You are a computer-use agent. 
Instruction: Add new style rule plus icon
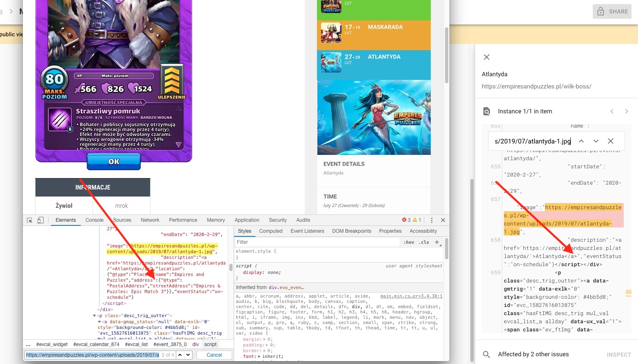437,242
